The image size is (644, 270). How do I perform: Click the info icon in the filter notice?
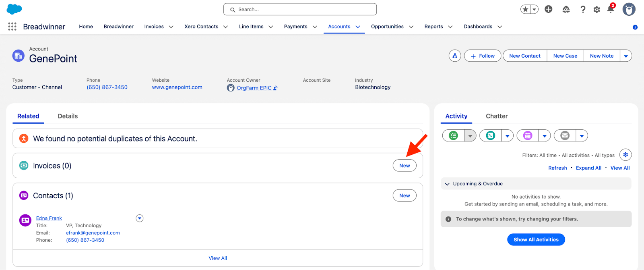click(448, 219)
